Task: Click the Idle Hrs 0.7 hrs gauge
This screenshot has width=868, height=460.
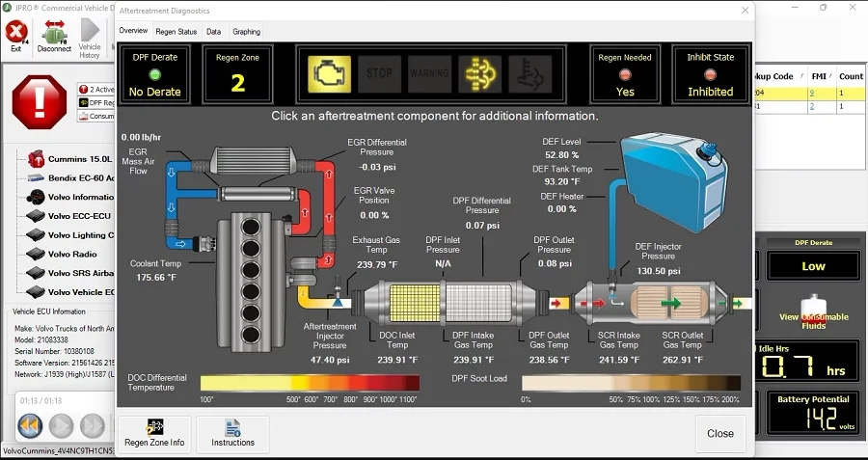Action: point(808,363)
